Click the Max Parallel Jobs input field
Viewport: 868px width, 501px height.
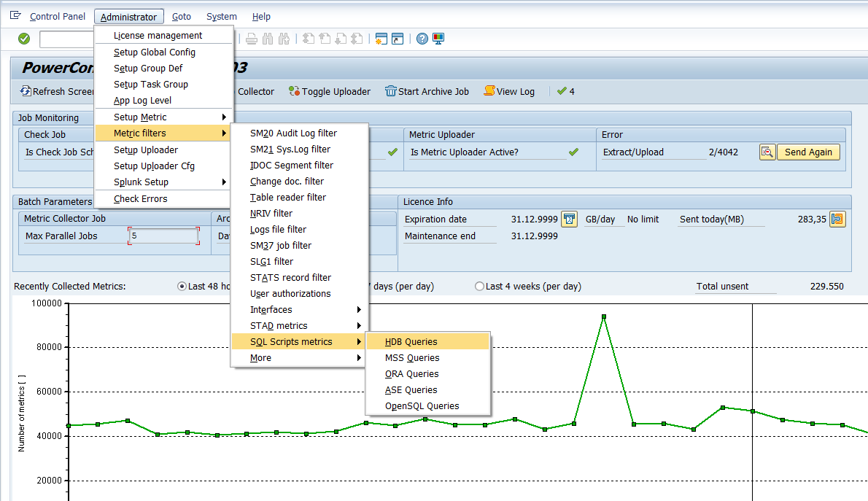163,236
